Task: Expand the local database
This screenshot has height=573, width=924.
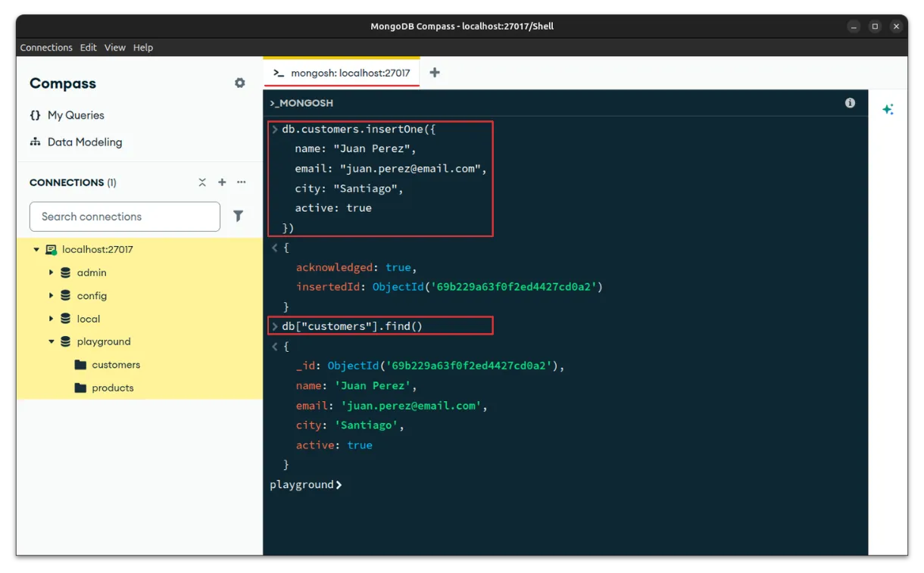Action: click(51, 319)
